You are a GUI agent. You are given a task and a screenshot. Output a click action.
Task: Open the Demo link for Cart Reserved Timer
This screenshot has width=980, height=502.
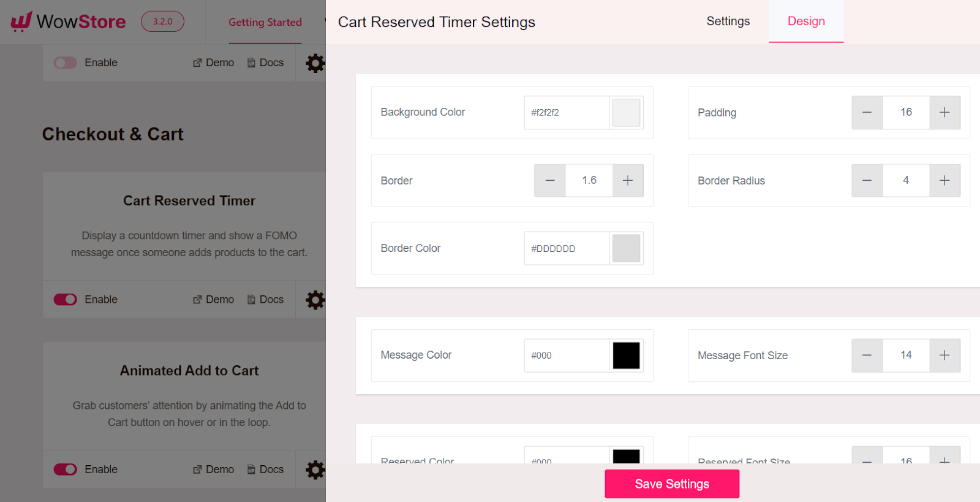[213, 300]
